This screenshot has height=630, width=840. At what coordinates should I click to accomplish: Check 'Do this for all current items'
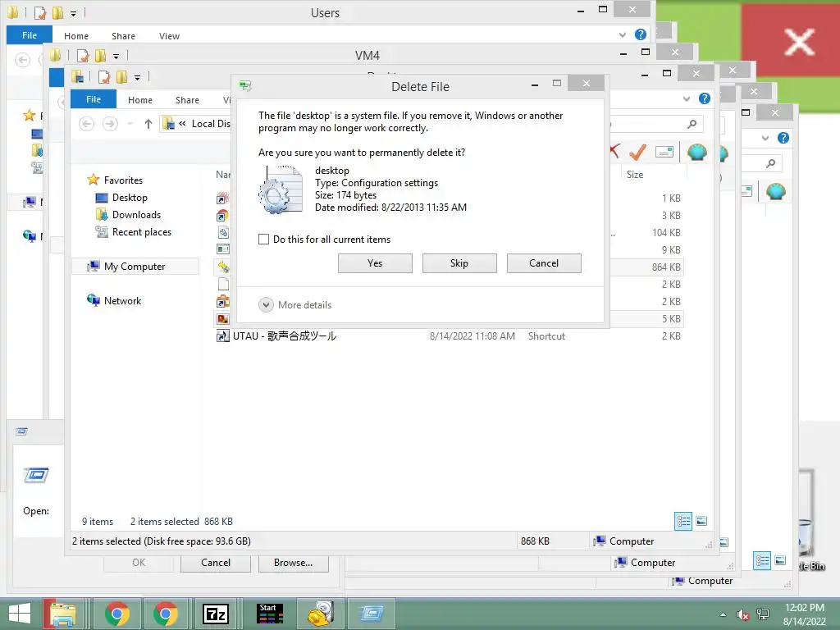pos(263,240)
